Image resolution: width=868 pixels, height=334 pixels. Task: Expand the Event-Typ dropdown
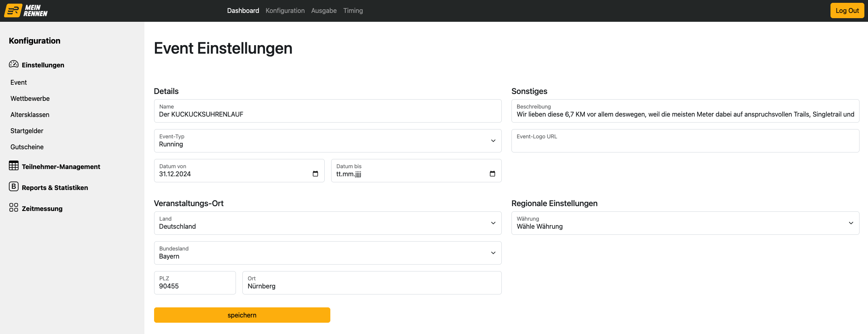tap(493, 141)
